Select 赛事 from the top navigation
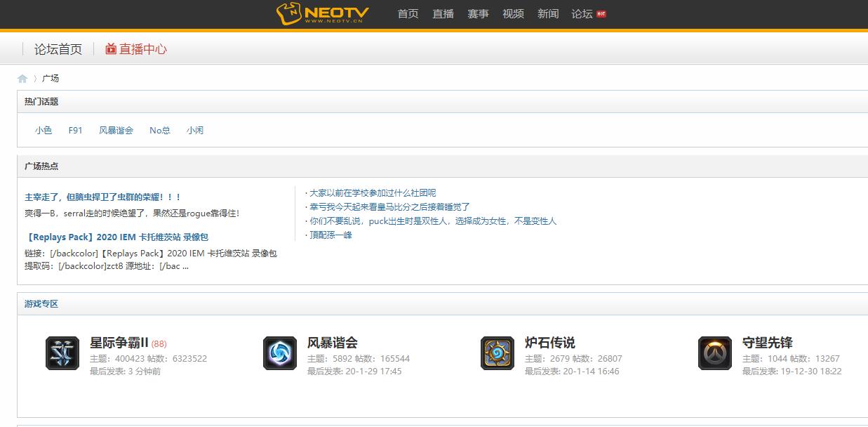 478,14
